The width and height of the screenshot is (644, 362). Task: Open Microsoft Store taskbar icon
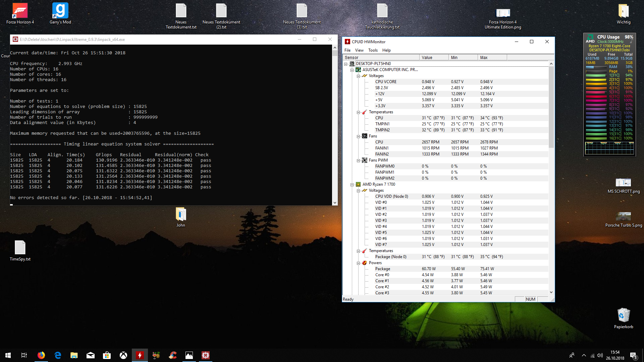pos(107,355)
